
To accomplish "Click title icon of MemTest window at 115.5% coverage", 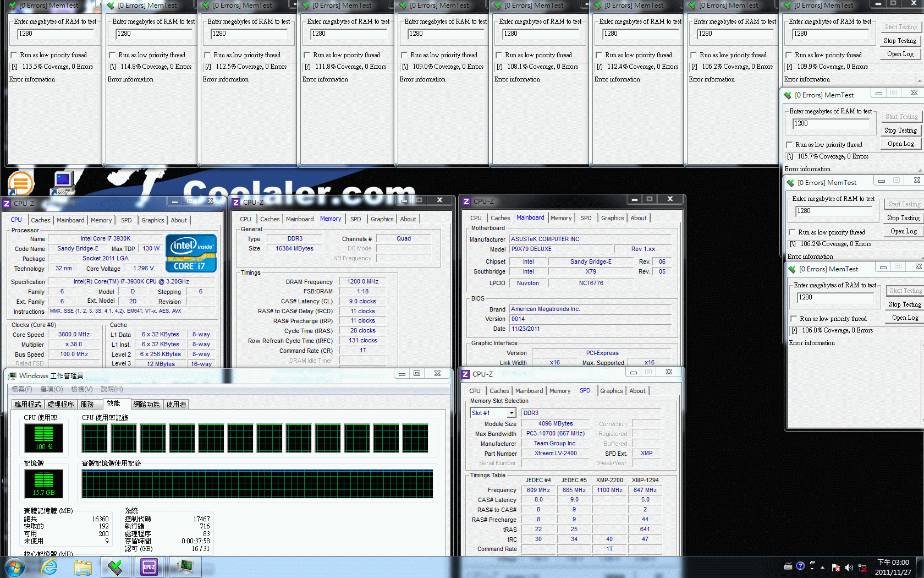I will click(12, 6).
